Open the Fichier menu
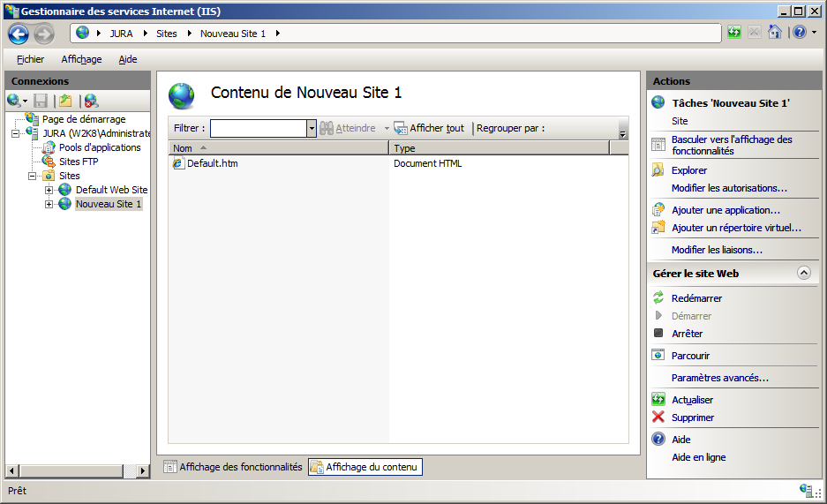 pos(30,59)
